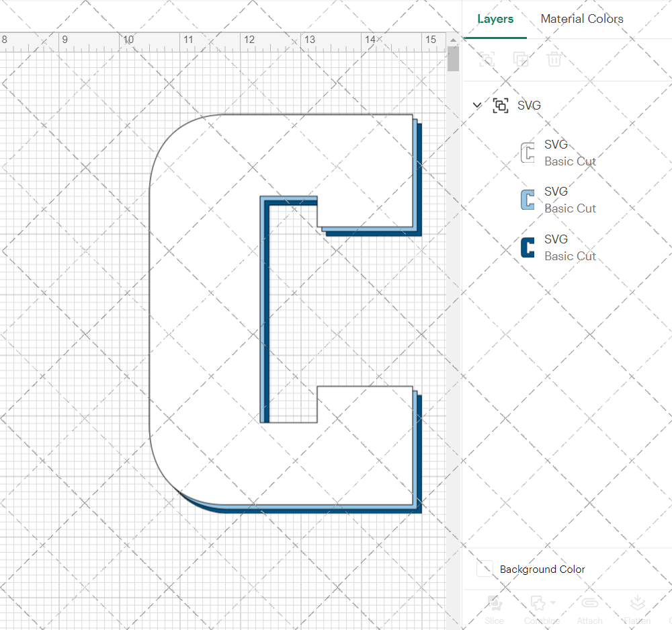
Task: Open the Material Colors tab
Action: [x=581, y=19]
